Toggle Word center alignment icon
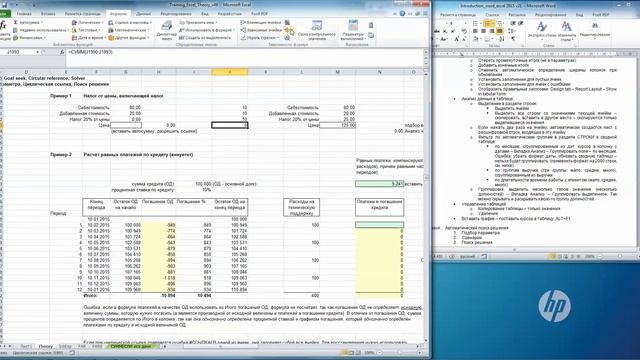The width and height of the screenshot is (640, 360). point(483,31)
